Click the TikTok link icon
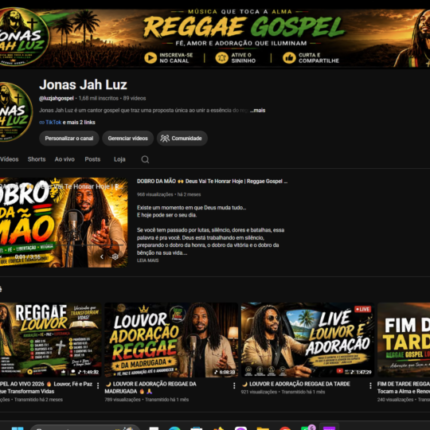This screenshot has width=430, height=430. (x=42, y=122)
